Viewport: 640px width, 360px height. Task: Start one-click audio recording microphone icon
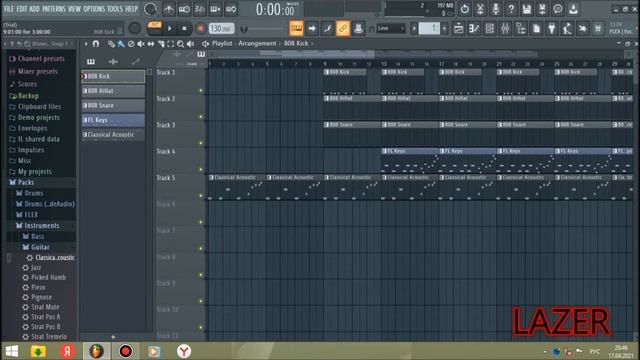tap(496, 9)
